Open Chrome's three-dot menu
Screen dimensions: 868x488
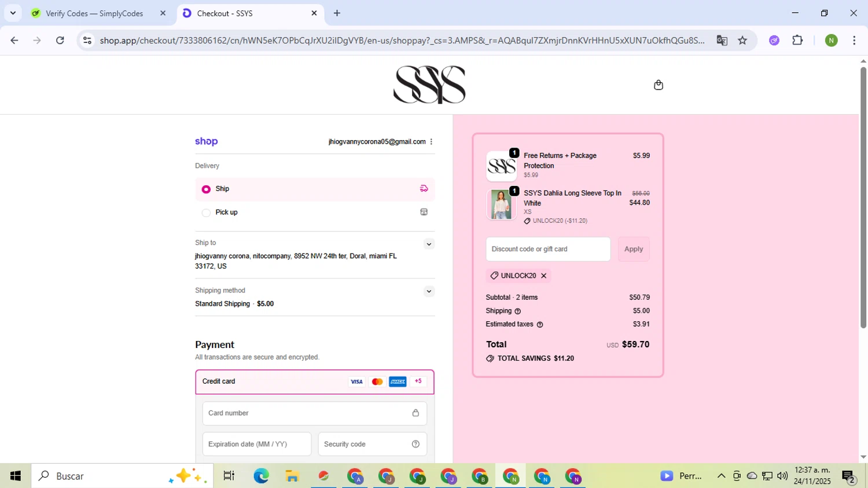pos(854,41)
